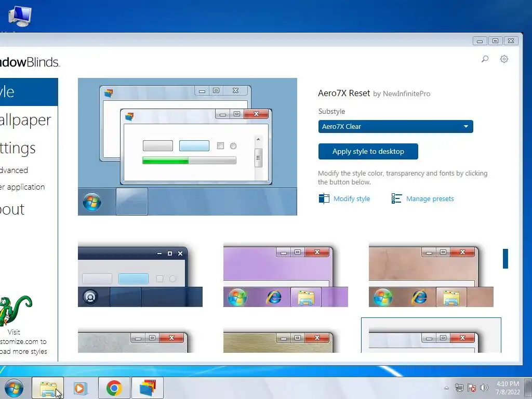532x399 pixels.
Task: Click the Manage presets list icon
Action: [x=396, y=198]
